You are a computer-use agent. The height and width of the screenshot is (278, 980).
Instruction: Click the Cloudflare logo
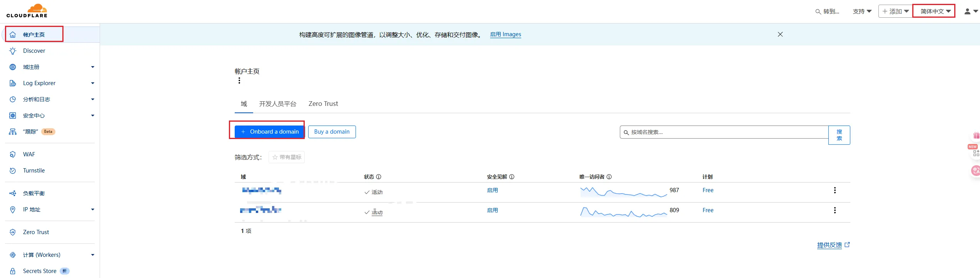click(27, 11)
